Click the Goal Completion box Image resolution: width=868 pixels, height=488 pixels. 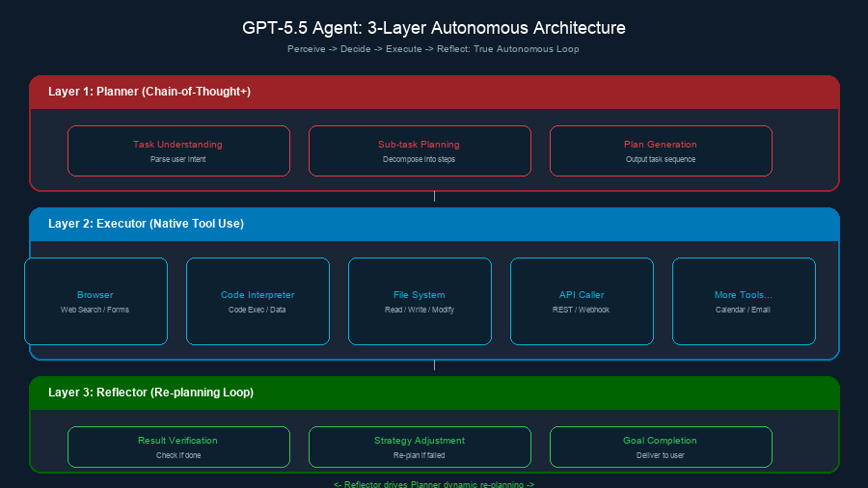click(661, 447)
